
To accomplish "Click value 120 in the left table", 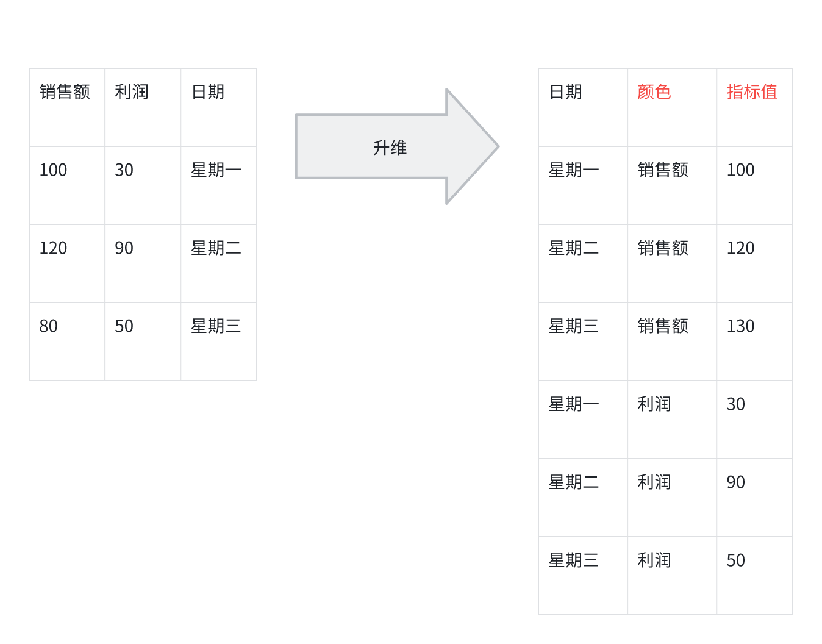I will (x=54, y=248).
